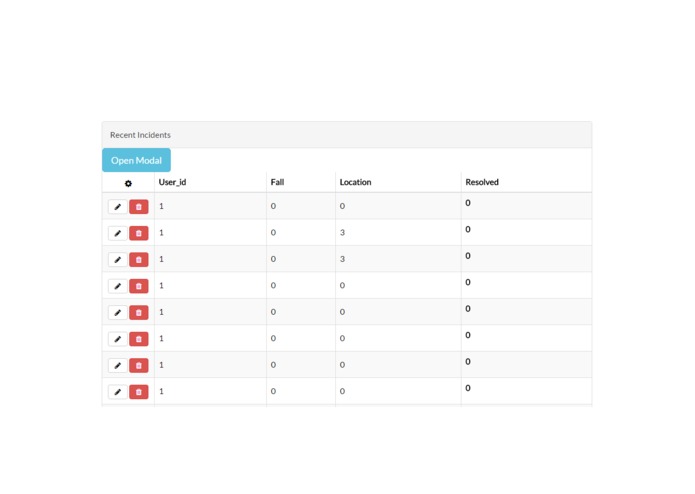This screenshot has width=695, height=494.
Task: Delete the first incident row with trash icon
Action: tap(139, 207)
